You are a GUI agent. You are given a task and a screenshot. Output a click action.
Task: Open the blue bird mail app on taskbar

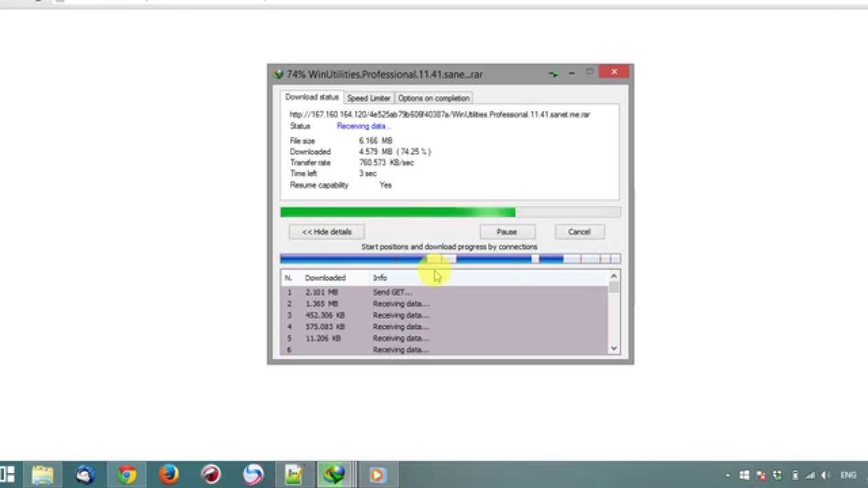coord(85,474)
